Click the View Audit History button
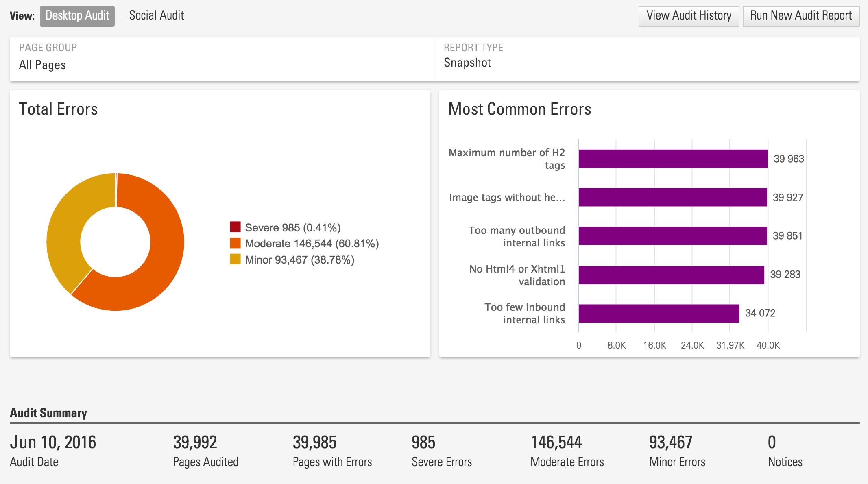The image size is (868, 484). (689, 16)
